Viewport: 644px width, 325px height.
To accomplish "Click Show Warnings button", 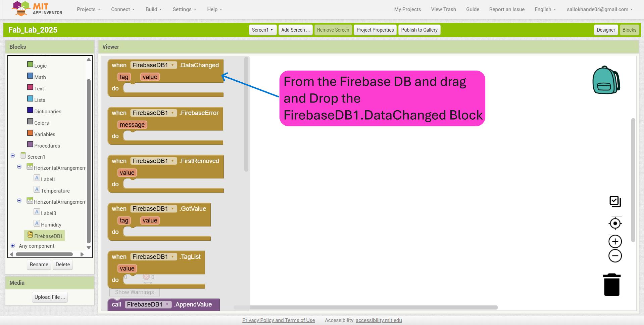I will tap(135, 292).
